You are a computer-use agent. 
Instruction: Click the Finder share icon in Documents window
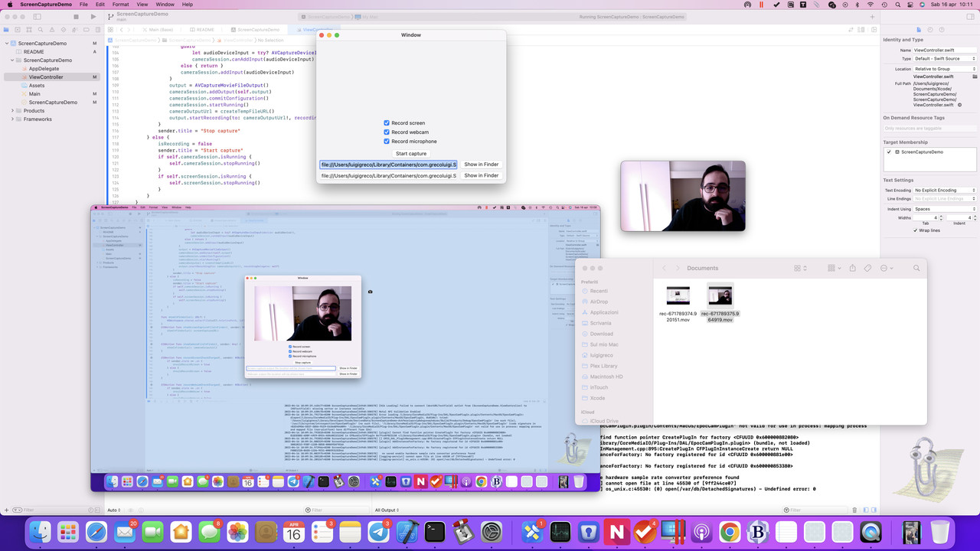tap(852, 268)
